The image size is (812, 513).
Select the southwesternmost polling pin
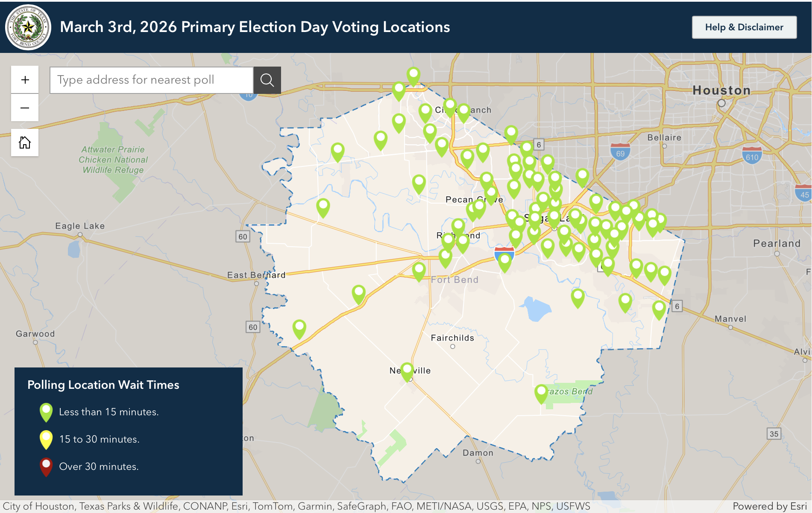tap(299, 328)
